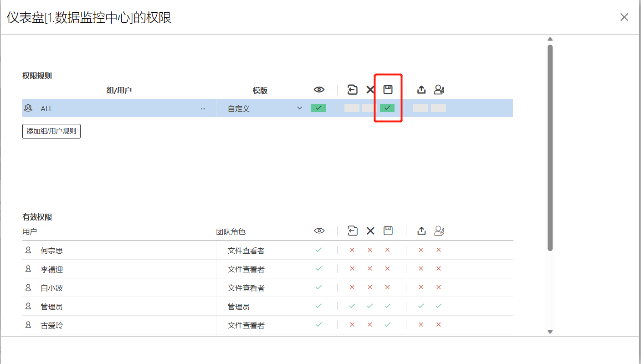The width and height of the screenshot is (641, 364).
Task: Toggle save permission for ALL rule
Action: click(387, 108)
